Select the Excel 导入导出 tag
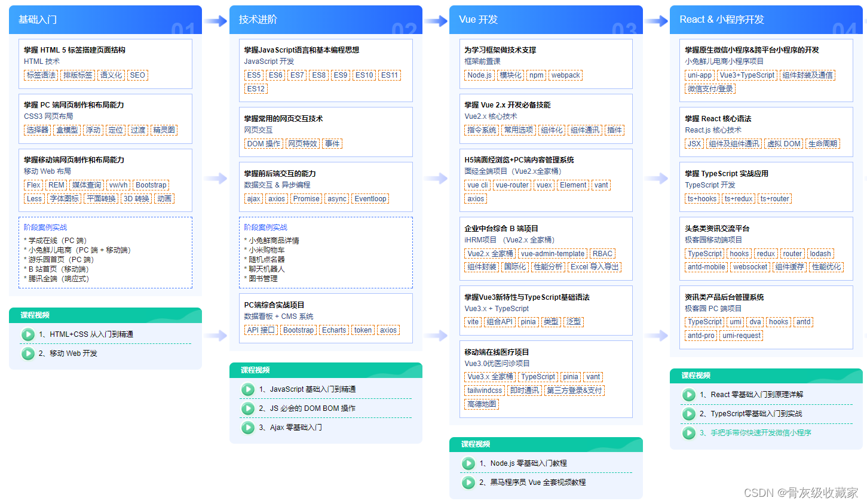 pyautogui.click(x=595, y=267)
